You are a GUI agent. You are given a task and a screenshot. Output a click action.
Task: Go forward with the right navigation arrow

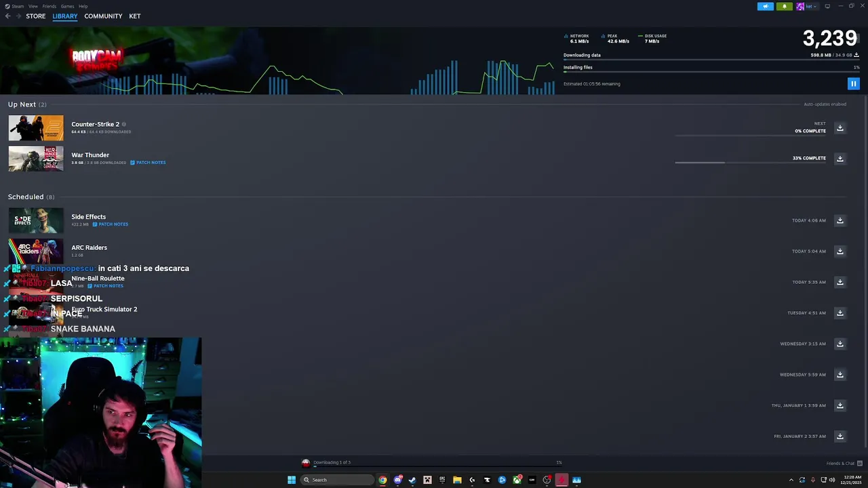18,16
